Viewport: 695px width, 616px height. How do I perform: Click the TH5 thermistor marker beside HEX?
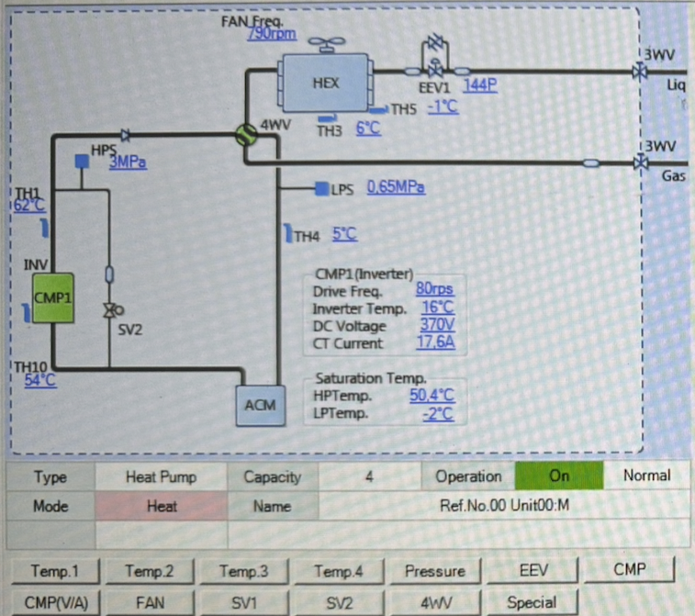point(378,109)
